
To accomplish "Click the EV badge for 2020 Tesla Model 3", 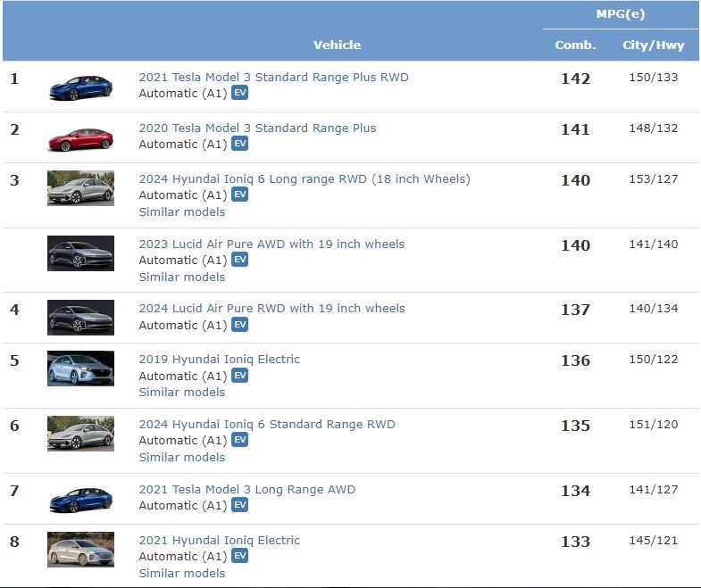I will pos(239,144).
